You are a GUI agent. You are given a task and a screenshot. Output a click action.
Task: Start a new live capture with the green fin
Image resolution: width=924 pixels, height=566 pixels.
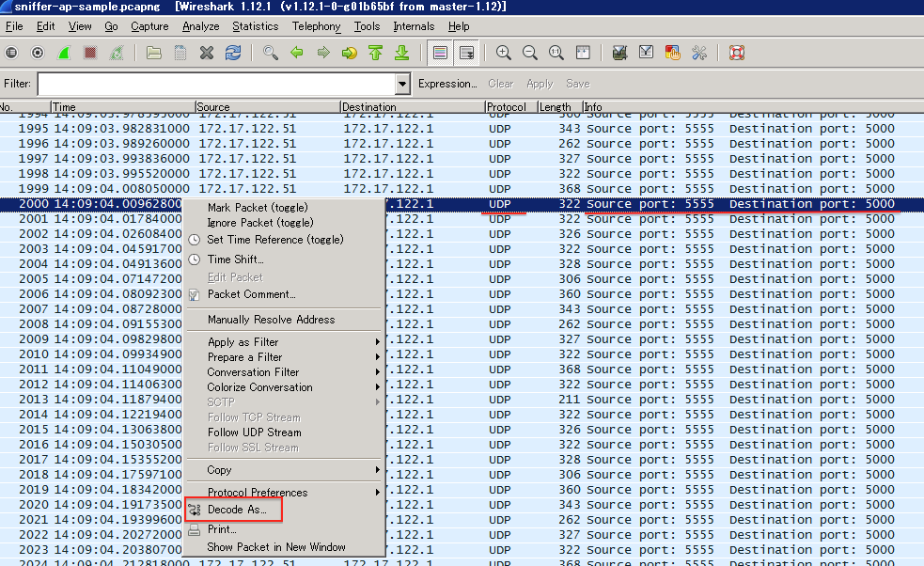[x=64, y=53]
